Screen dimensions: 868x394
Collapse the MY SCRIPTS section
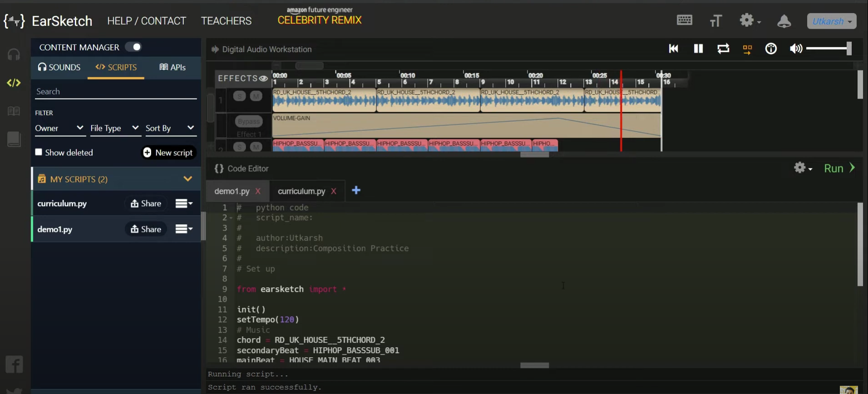(x=187, y=179)
